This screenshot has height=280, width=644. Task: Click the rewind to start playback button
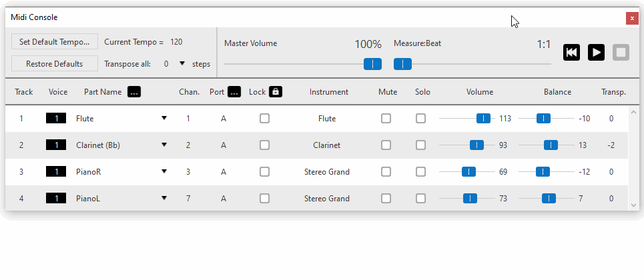(571, 53)
